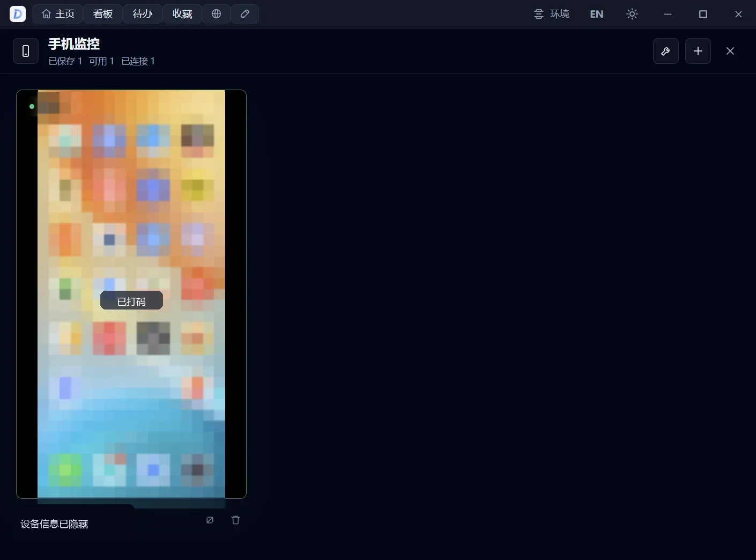Click the 手机监控 title
Screen dimensions: 756x560
point(74,44)
